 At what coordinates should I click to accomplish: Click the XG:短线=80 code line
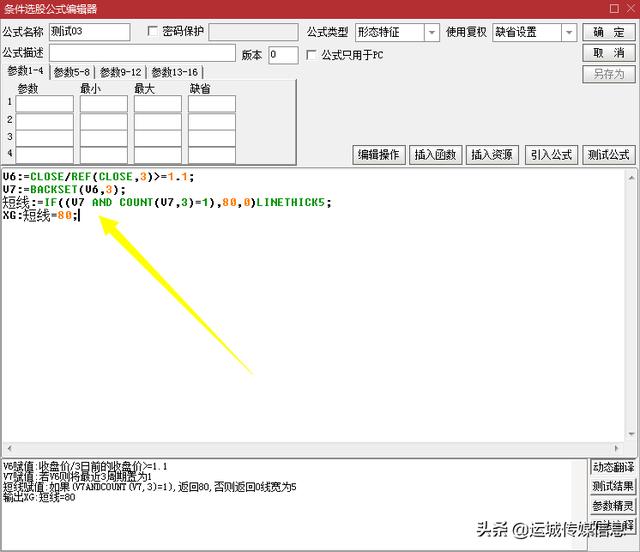click(40, 215)
